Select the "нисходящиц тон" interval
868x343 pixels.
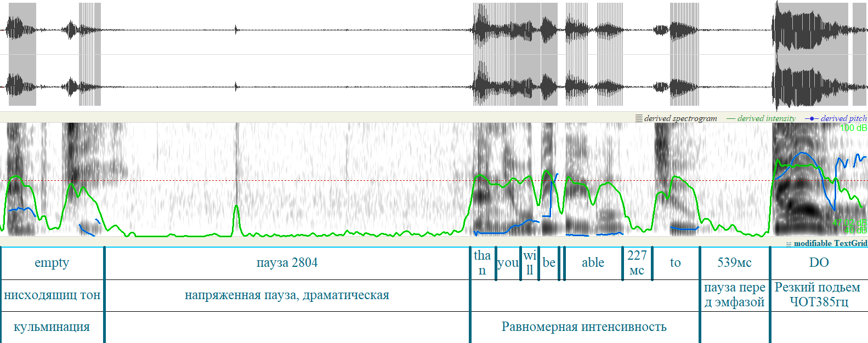(52, 295)
